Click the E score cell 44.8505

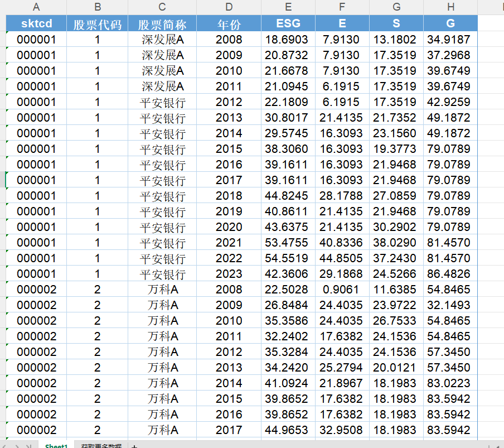(x=342, y=258)
